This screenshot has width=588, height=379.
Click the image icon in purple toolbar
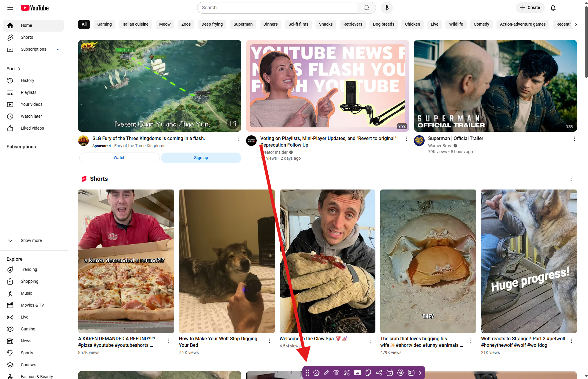[357, 373]
